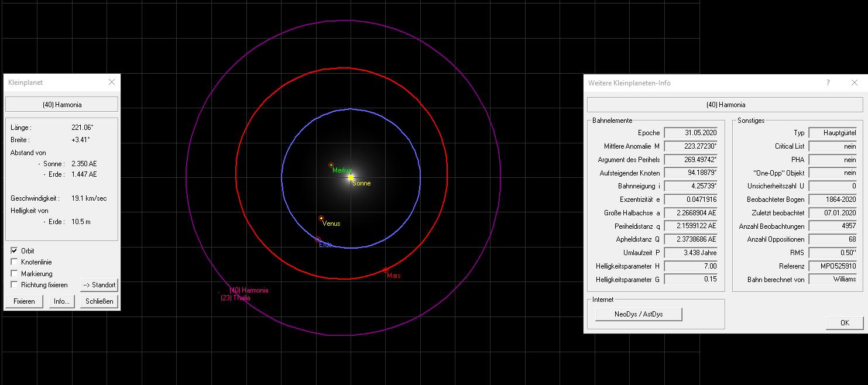Select the Zuletzt beobachtet date field
The width and height of the screenshot is (868, 385).
[x=833, y=213]
